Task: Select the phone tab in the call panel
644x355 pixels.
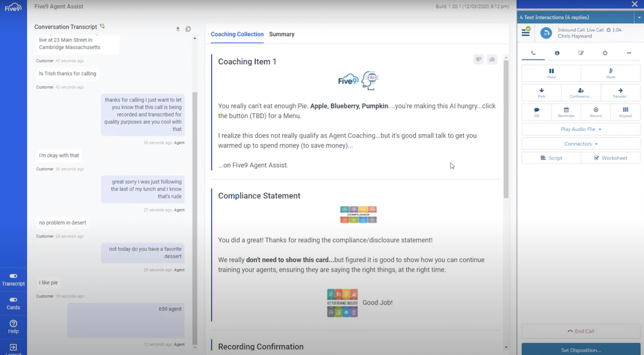Action: [x=533, y=53]
